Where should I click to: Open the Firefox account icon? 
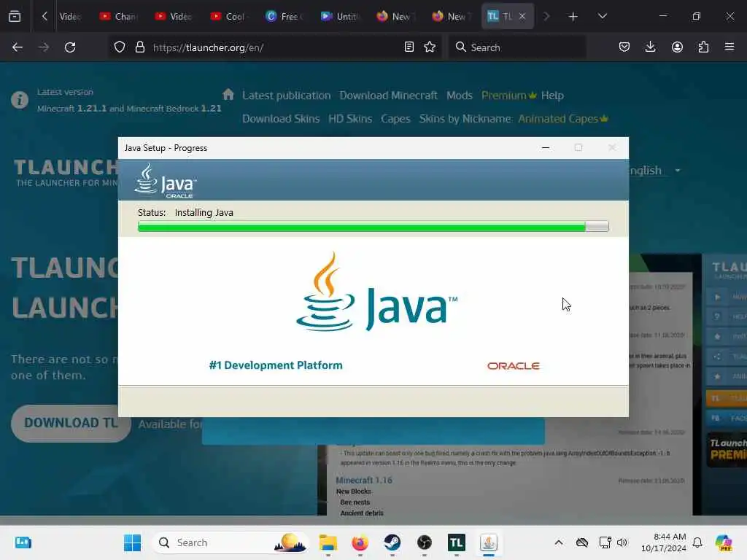tap(677, 47)
